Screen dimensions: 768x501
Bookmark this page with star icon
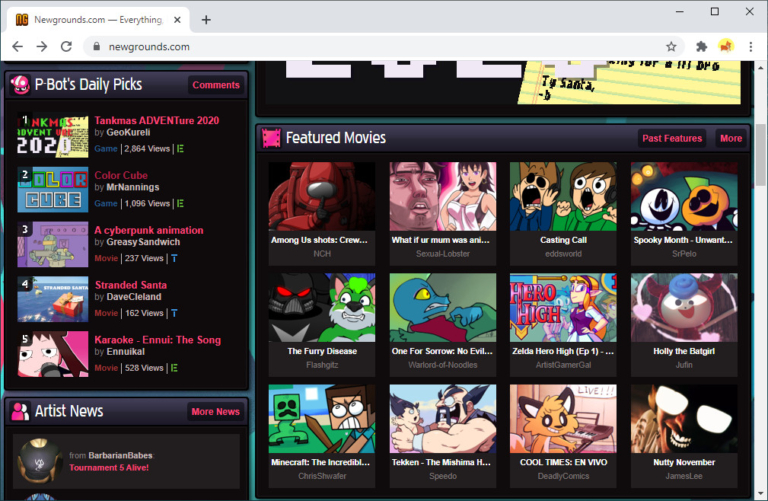pyautogui.click(x=671, y=46)
